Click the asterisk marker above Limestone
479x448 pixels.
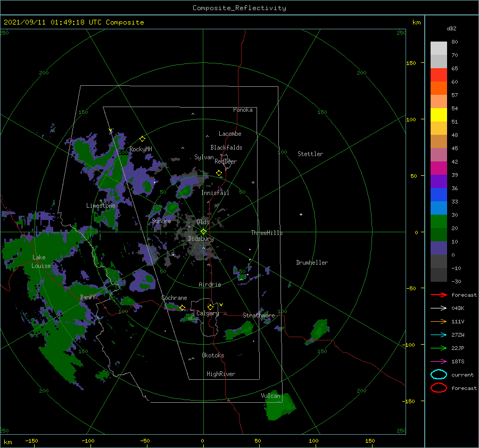101,201
